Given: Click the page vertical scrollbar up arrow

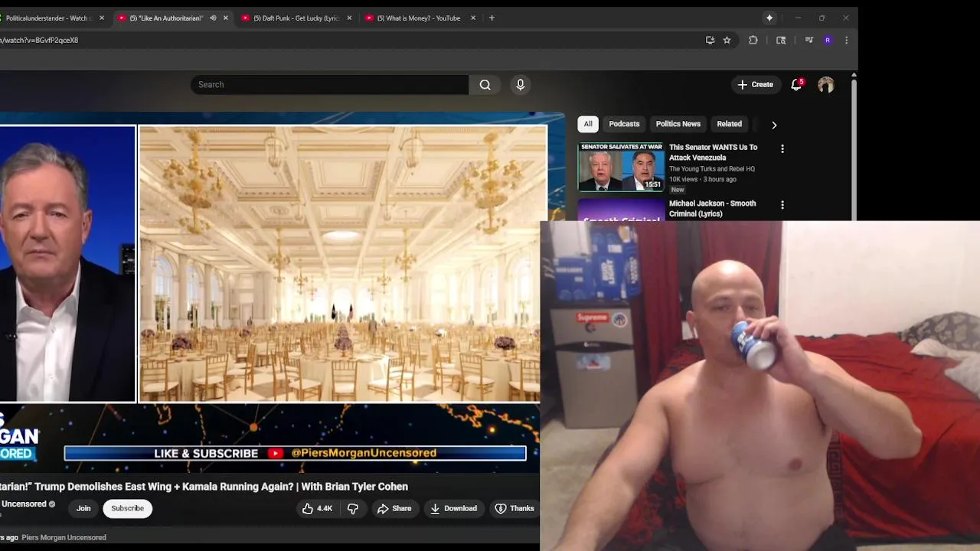Looking at the screenshot, I should coord(854,75).
